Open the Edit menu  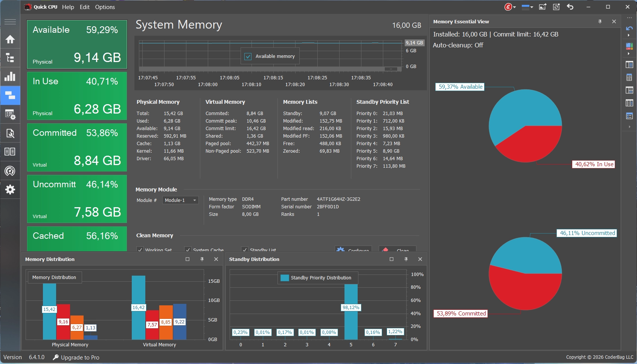click(84, 7)
